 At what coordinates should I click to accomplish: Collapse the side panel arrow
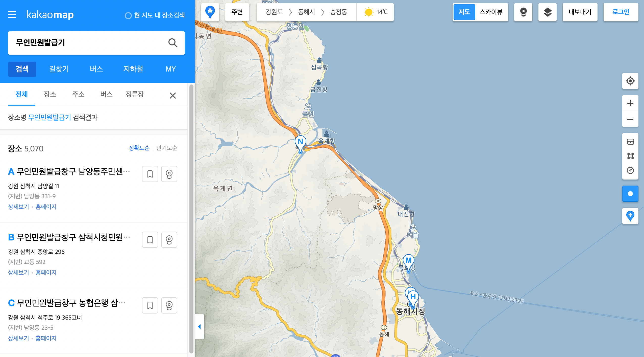[x=199, y=327]
